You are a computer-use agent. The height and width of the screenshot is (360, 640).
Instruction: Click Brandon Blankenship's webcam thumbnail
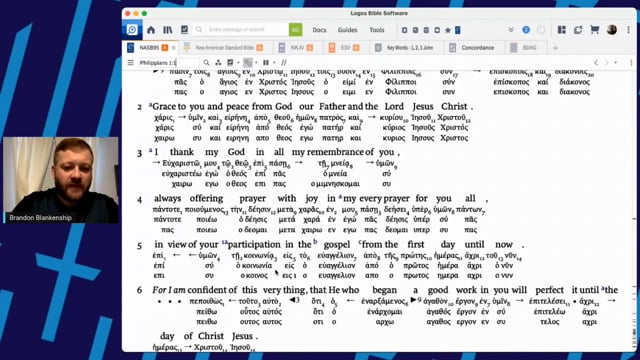[x=61, y=180]
